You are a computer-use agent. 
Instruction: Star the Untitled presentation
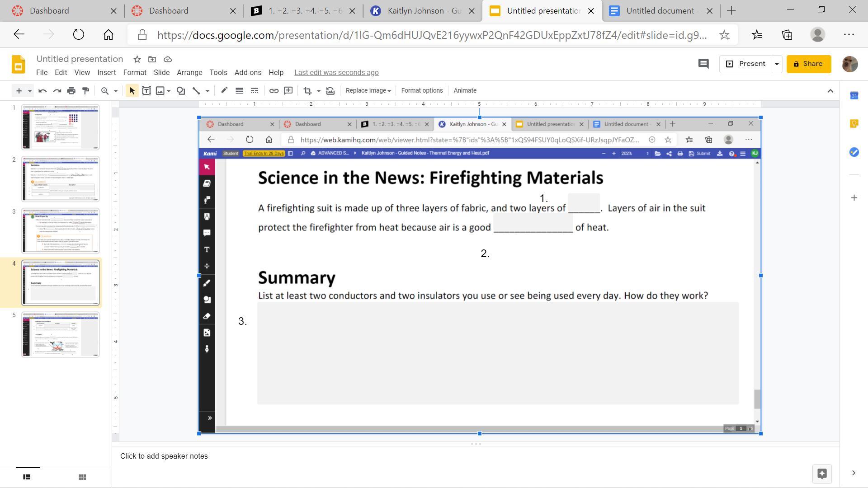click(137, 59)
